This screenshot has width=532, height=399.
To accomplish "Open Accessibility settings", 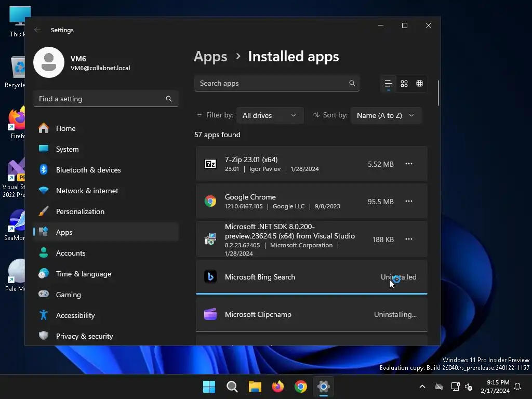I will 106,315.
